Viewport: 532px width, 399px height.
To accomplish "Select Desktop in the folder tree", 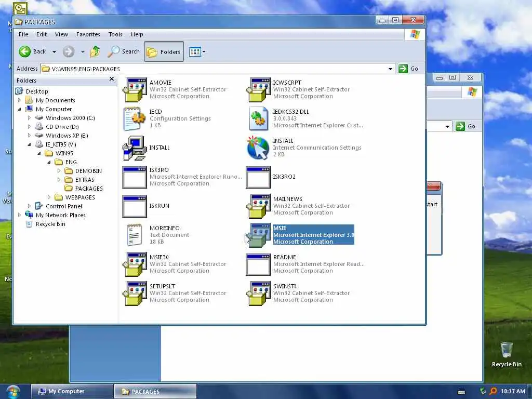I will [37, 91].
